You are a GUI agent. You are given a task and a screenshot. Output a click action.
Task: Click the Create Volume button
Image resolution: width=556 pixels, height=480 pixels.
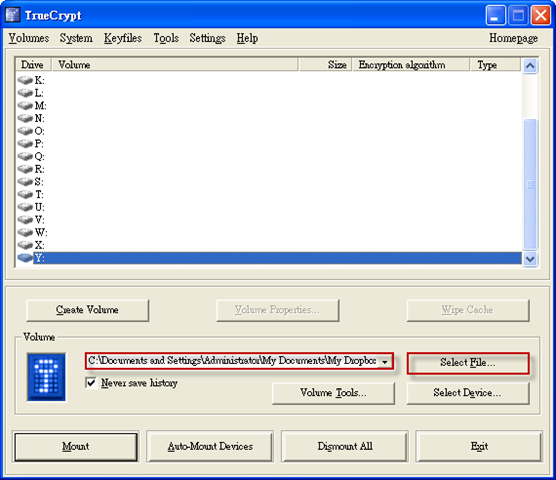point(88,310)
